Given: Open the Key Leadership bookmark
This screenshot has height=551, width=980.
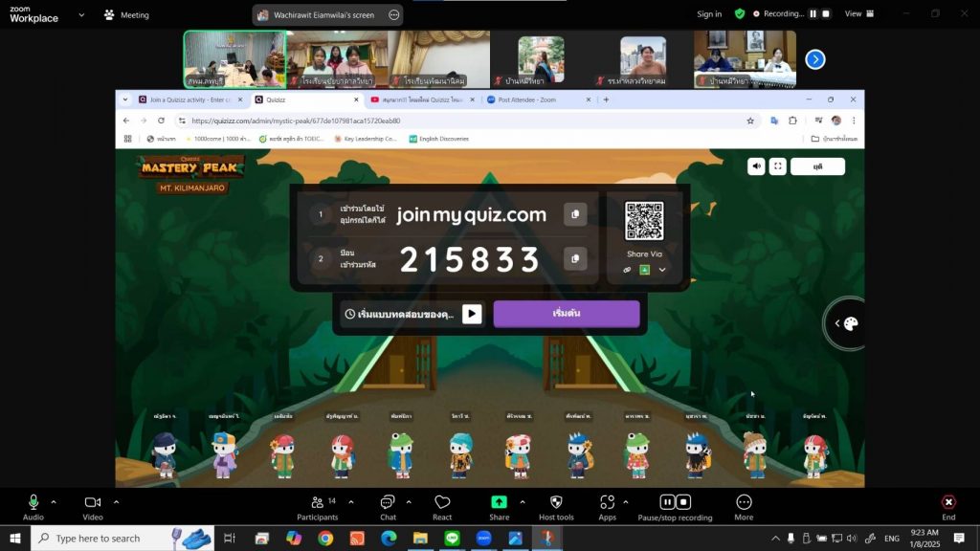Looking at the screenshot, I should [x=366, y=139].
